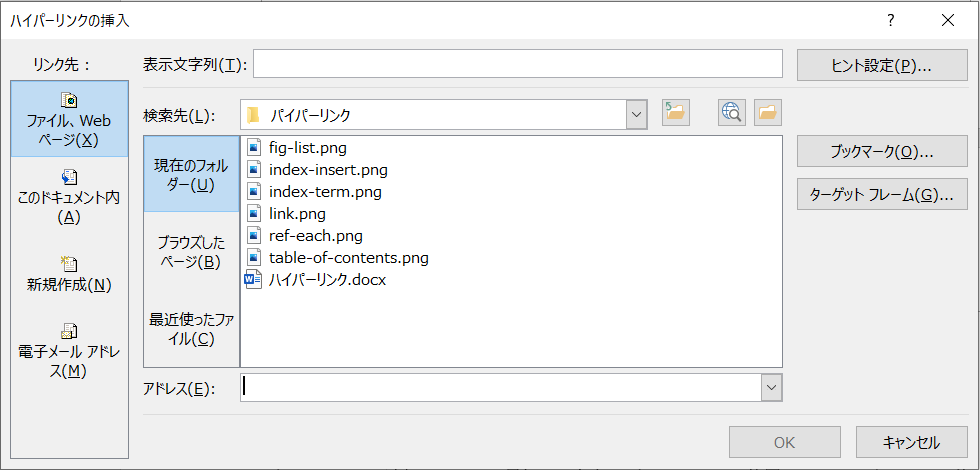980x470 pixels.
Task: Select the ハイパーリンク.docx Word file
Action: click(x=327, y=280)
